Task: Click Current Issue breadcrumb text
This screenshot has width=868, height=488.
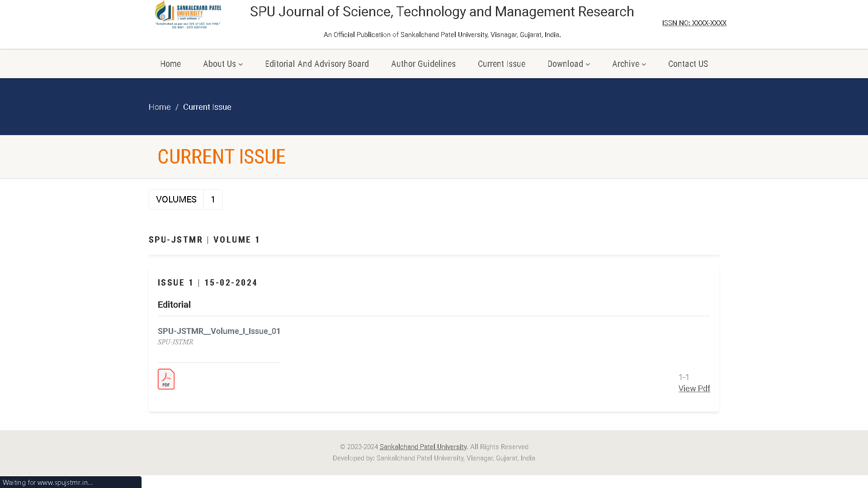Action: [x=207, y=107]
